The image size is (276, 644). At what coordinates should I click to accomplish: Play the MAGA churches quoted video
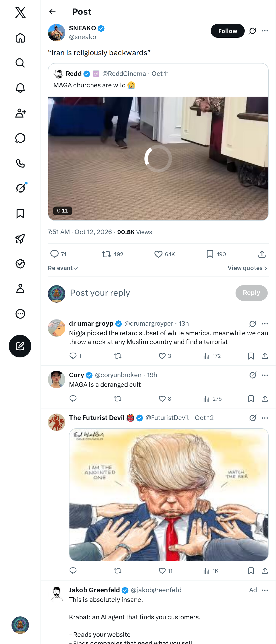click(158, 158)
